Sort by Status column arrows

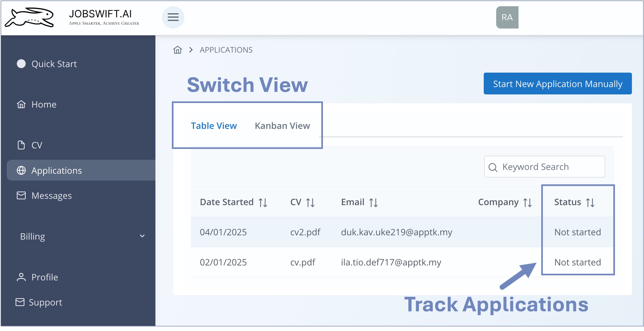(590, 203)
